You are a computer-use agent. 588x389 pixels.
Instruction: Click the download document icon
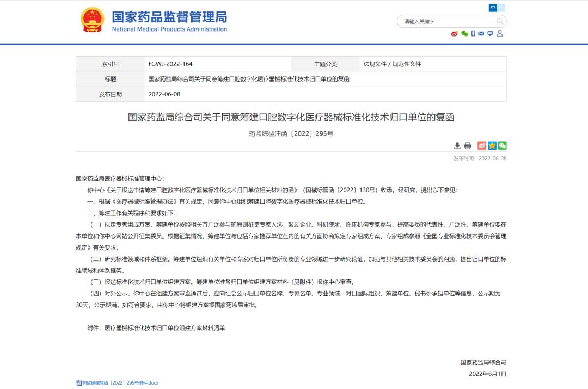click(457, 145)
